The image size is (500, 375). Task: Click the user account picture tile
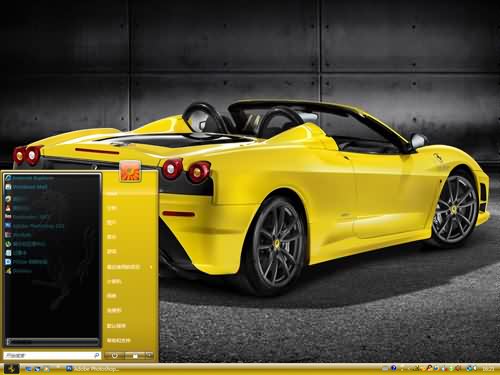[130, 171]
